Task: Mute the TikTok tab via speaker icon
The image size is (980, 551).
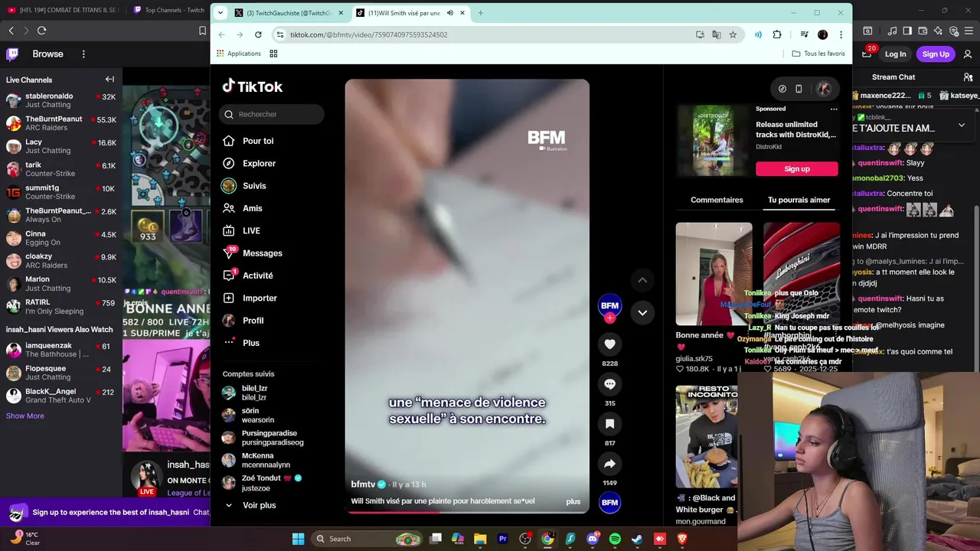Action: tap(450, 13)
